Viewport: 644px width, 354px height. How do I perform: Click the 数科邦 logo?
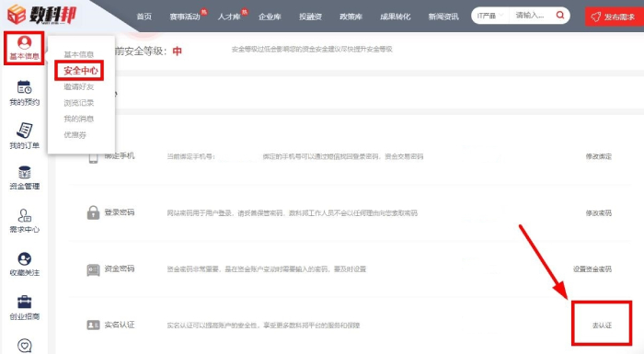pos(42,15)
